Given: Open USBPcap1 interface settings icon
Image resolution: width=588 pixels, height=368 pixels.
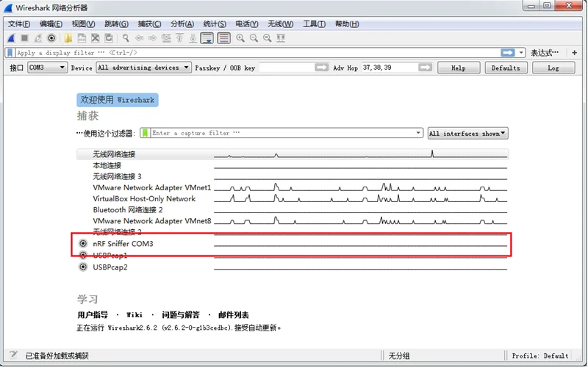Looking at the screenshot, I should [x=83, y=255].
